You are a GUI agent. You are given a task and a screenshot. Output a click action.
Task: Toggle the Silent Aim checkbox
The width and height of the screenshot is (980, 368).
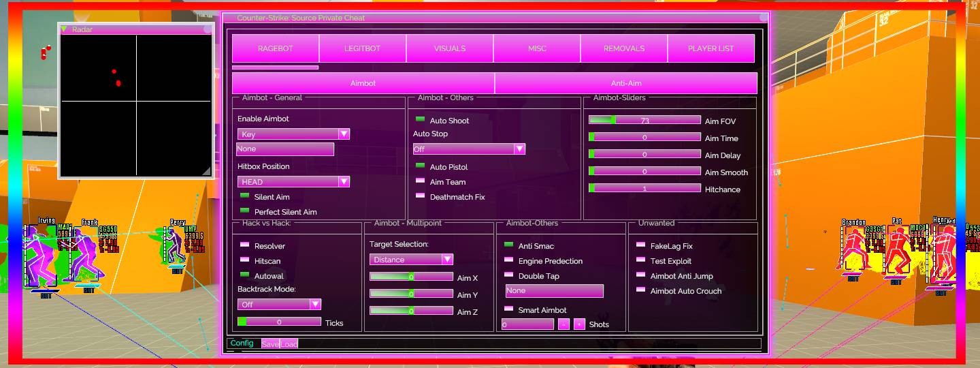245,196
